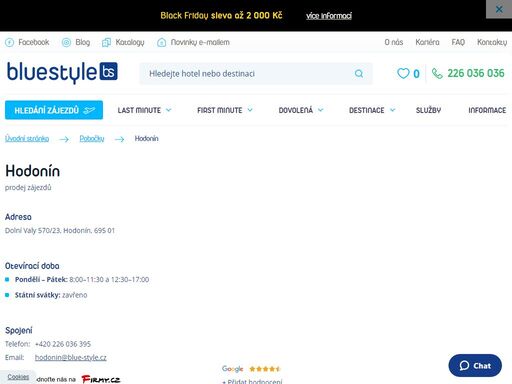
Task: Open the Chat widget
Action: [x=475, y=366]
